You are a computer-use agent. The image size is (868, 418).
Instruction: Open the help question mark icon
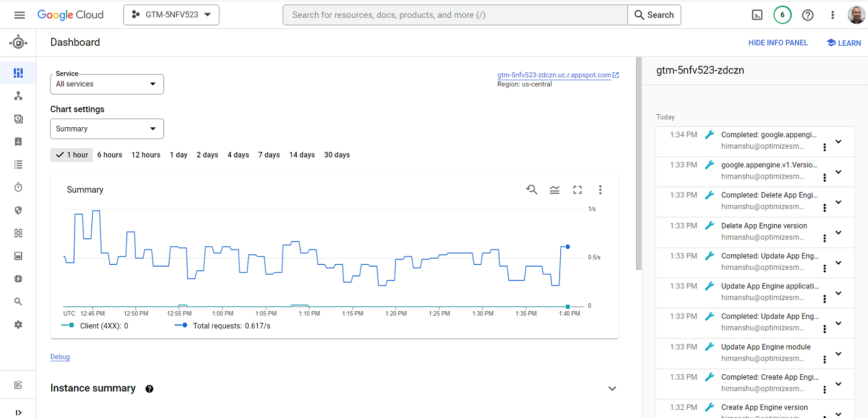[x=808, y=15]
